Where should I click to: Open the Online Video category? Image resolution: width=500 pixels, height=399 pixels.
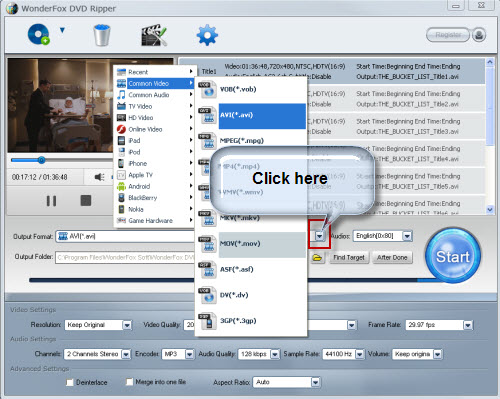tap(155, 129)
